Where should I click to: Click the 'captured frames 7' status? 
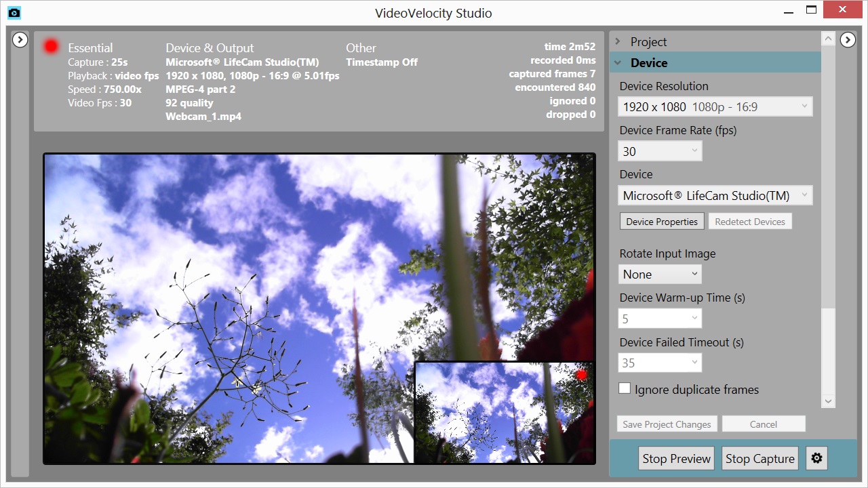tap(552, 73)
